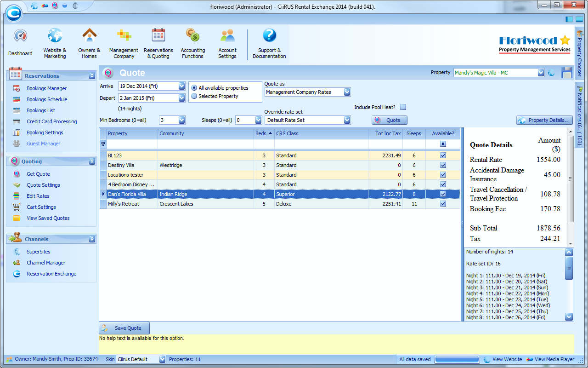Click the Booking Settings icon
Viewport: 588px width, 368px height.
click(17, 132)
